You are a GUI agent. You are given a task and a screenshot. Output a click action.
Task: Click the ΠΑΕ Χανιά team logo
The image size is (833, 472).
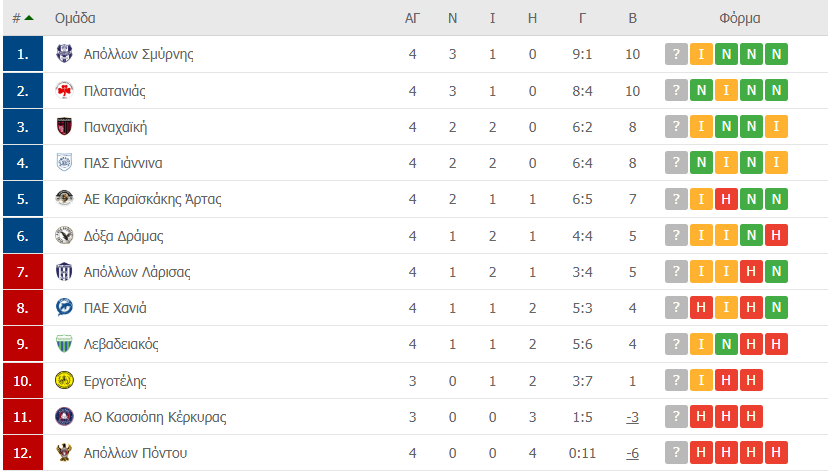click(x=65, y=308)
